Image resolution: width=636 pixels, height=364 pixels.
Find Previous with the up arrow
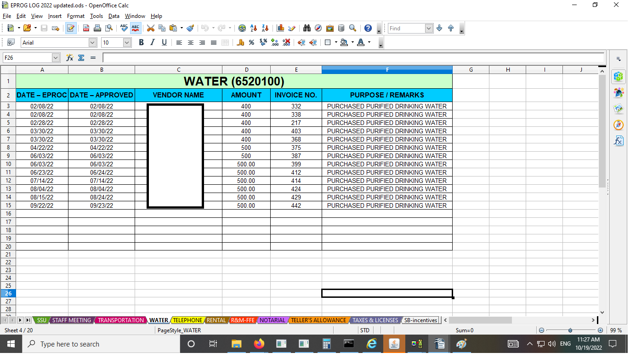[x=451, y=28]
